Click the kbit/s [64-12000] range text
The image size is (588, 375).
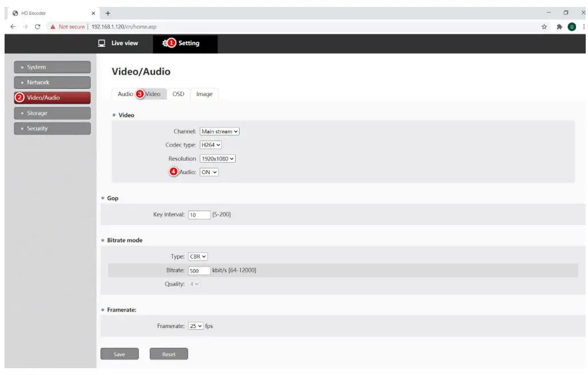[x=234, y=270]
